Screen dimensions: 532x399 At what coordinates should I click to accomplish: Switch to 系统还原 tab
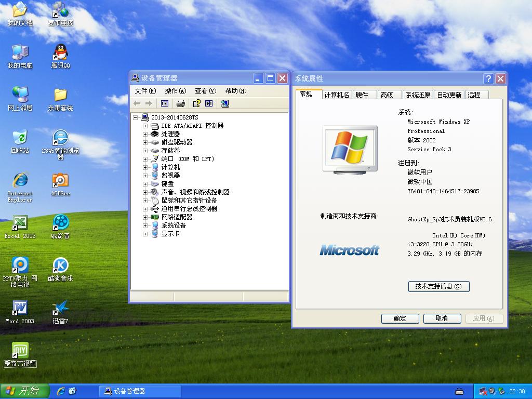[418, 95]
